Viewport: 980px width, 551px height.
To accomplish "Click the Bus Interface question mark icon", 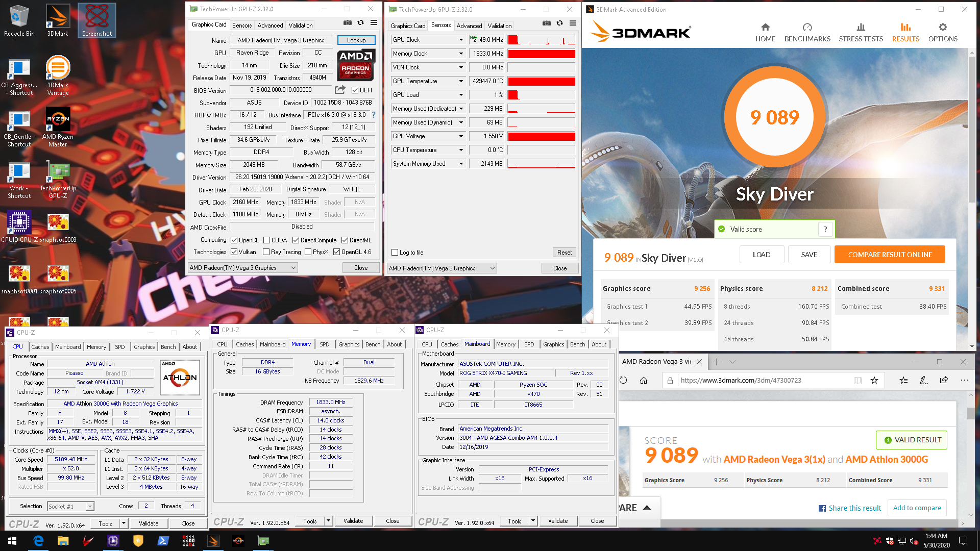I will 374,115.
